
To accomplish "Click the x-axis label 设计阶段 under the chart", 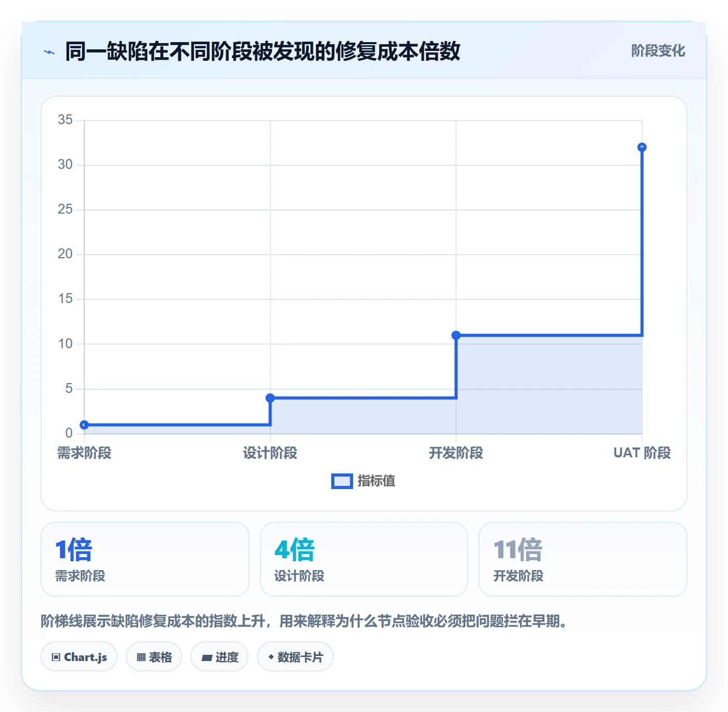I will [x=270, y=453].
